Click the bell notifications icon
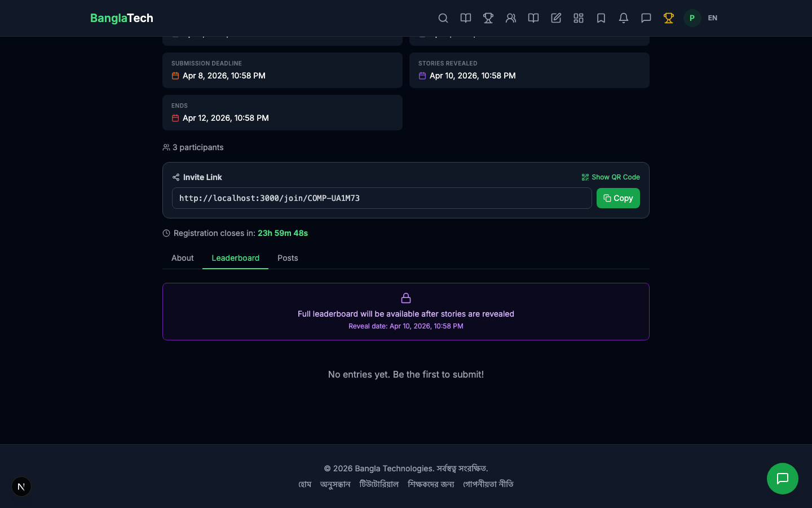This screenshot has width=812, height=508. click(624, 18)
